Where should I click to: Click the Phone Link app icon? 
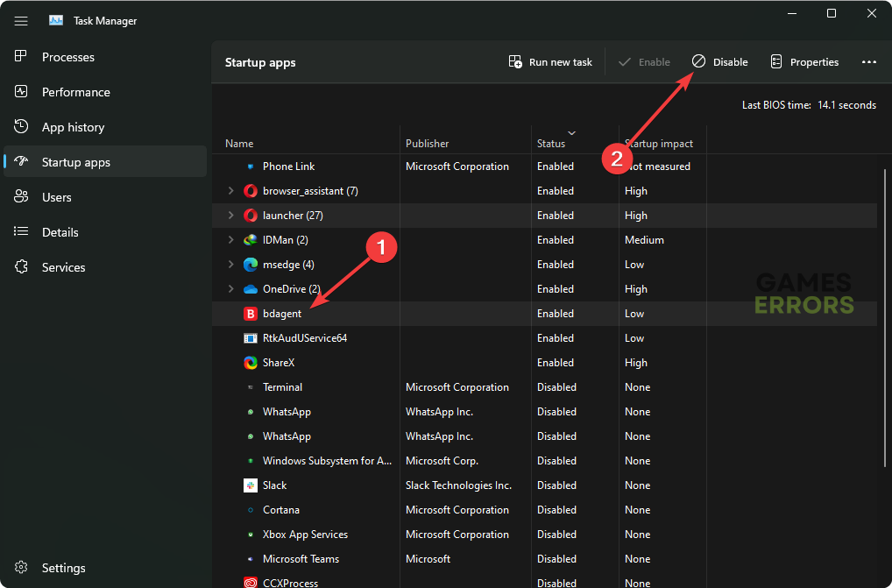click(251, 166)
